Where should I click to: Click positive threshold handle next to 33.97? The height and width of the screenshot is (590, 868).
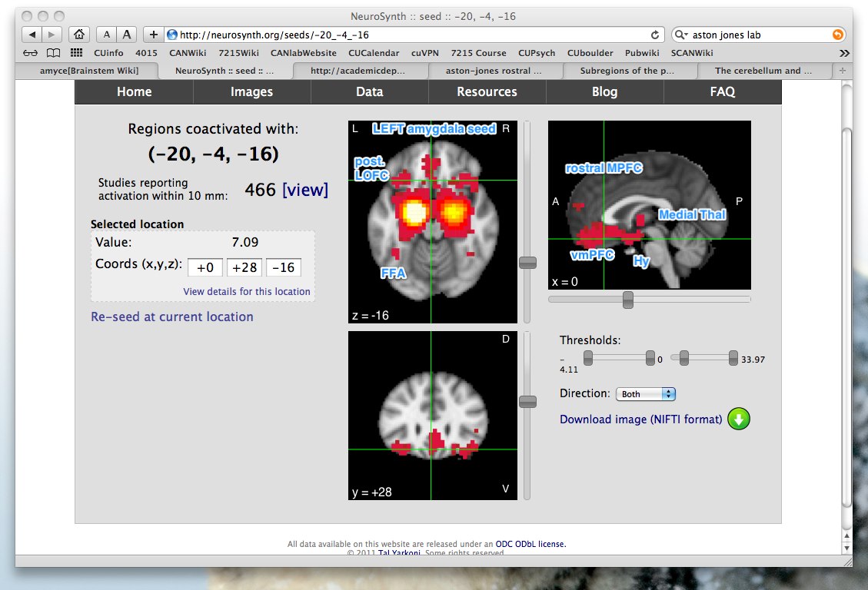[x=733, y=358]
